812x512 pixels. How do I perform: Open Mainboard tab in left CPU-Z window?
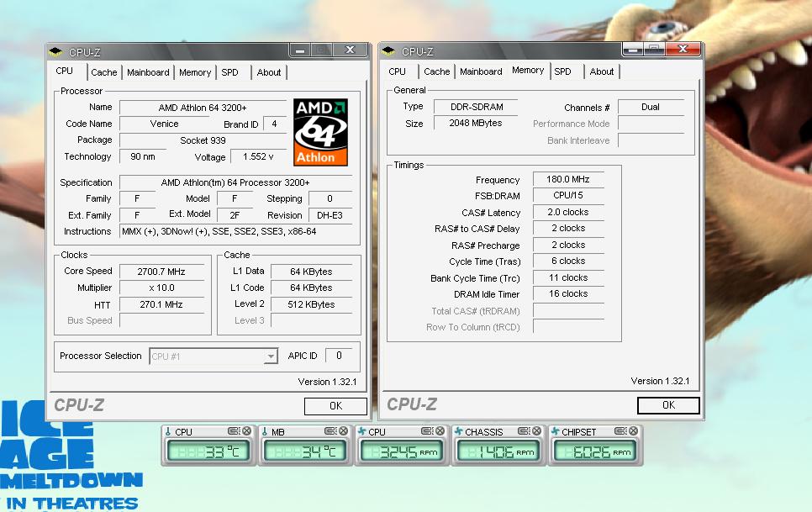click(148, 72)
